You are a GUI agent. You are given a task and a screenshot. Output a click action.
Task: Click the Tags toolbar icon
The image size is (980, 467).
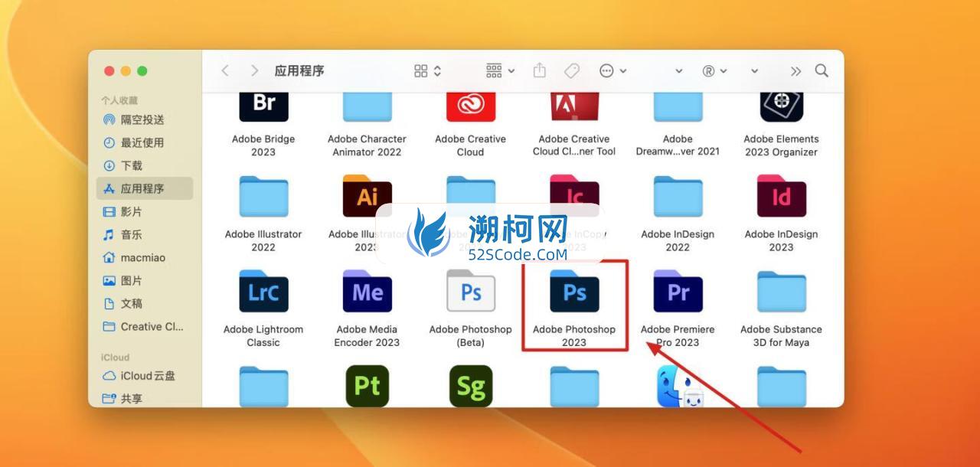click(x=572, y=70)
